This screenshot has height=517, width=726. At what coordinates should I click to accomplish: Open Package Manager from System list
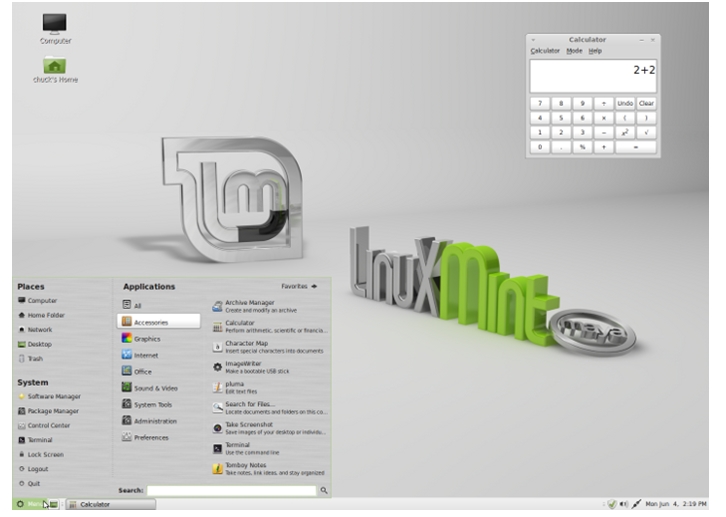[x=48, y=411]
